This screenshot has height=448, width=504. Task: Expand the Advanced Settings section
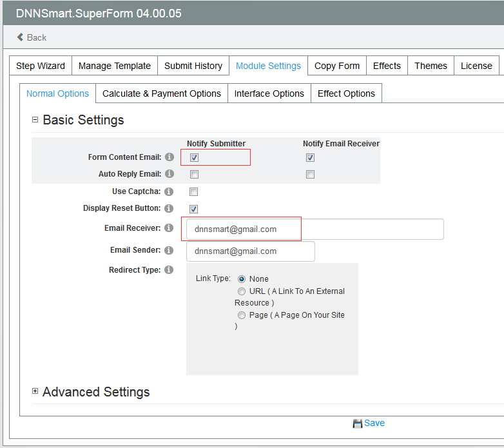[35, 391]
